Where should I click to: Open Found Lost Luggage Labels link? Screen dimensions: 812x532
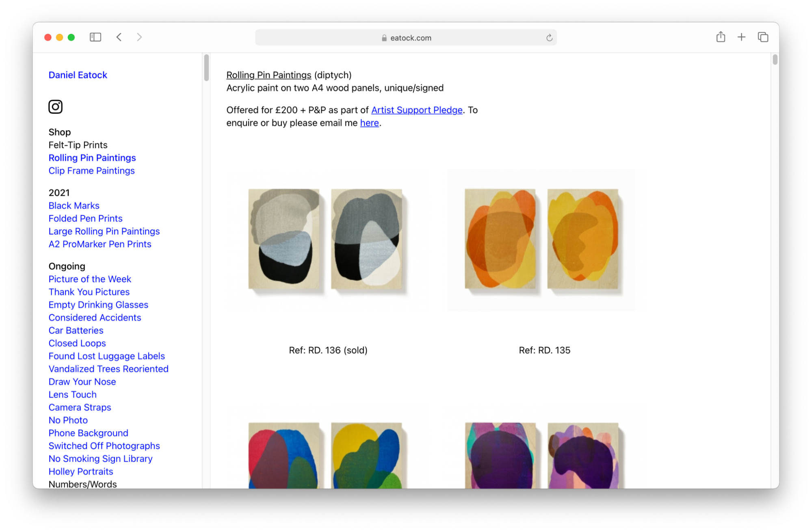[x=106, y=356]
